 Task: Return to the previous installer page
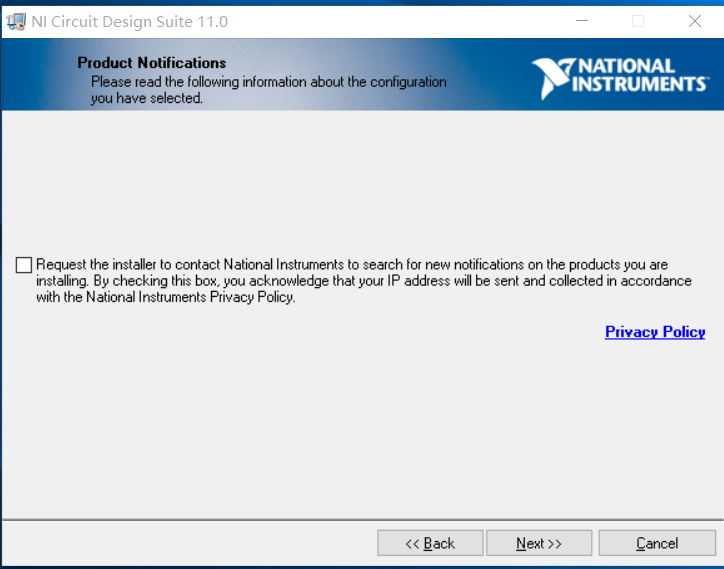click(430, 543)
